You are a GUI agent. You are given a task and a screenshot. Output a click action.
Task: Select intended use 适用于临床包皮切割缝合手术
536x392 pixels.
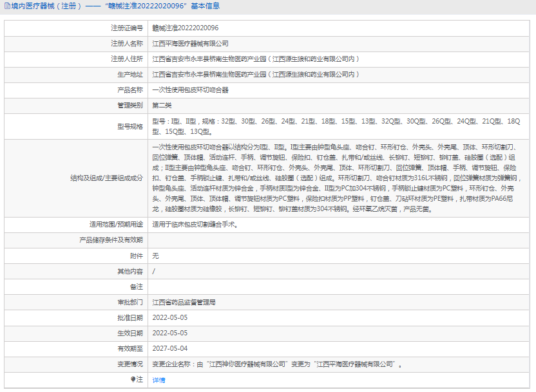pyautogui.click(x=195, y=225)
